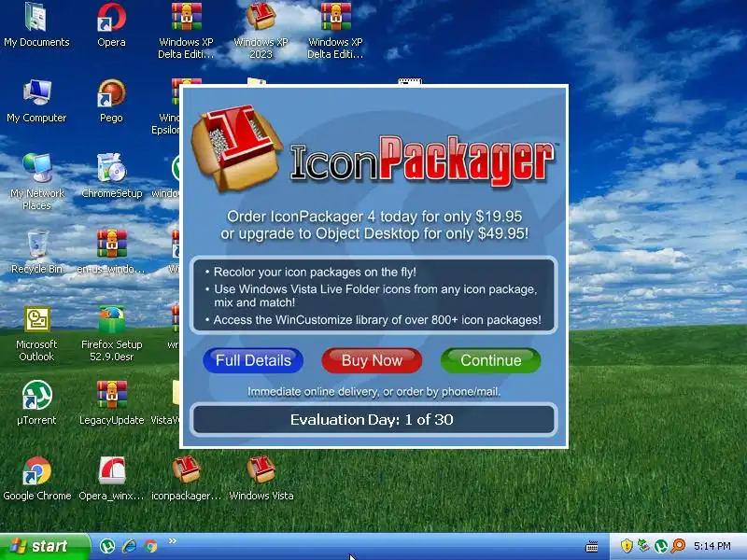Select the Microsoft Outlook desktop icon
The width and height of the screenshot is (747, 560).
[x=36, y=333]
